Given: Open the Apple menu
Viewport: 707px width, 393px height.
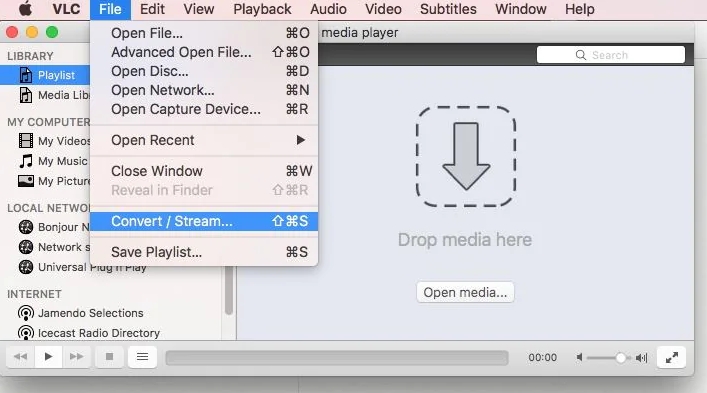Looking at the screenshot, I should [x=25, y=9].
